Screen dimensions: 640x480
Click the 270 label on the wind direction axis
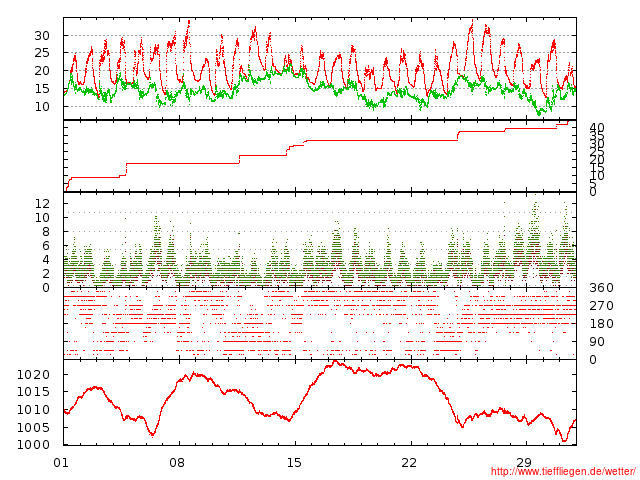click(x=601, y=306)
